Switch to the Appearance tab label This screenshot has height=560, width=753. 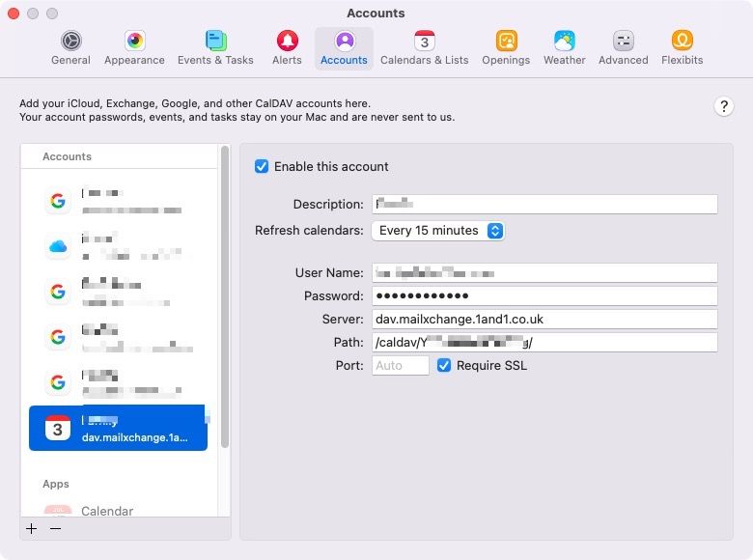[134, 60]
